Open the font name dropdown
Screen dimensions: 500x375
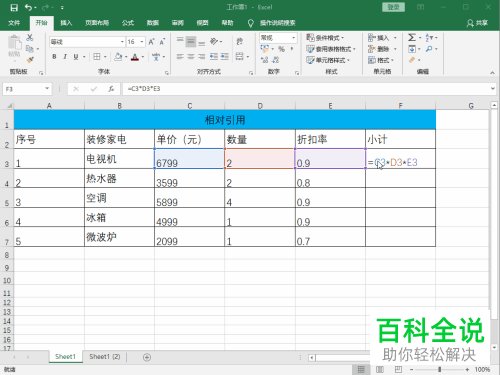122,42
